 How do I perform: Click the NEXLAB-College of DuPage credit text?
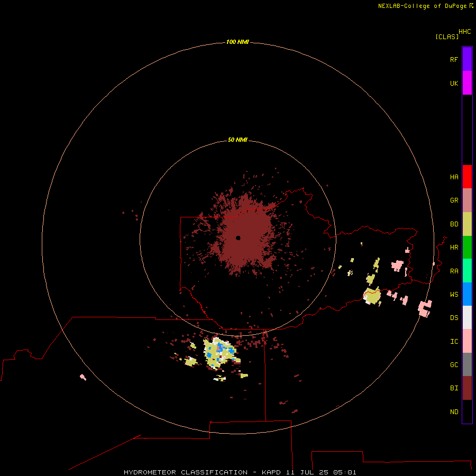pos(422,6)
